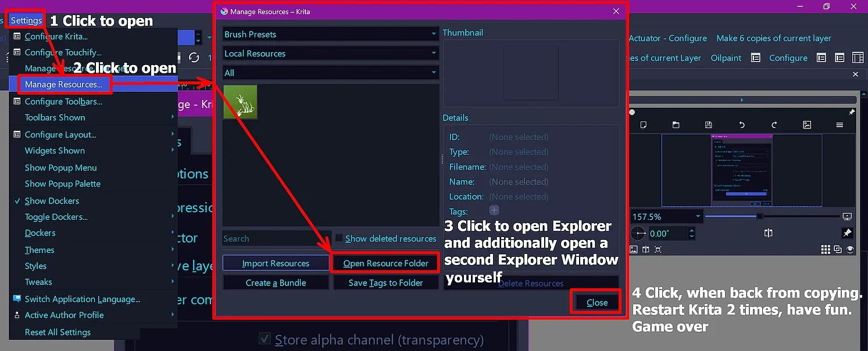The image size is (868, 351).
Task: Expand the Styles submenu
Action: [93, 266]
